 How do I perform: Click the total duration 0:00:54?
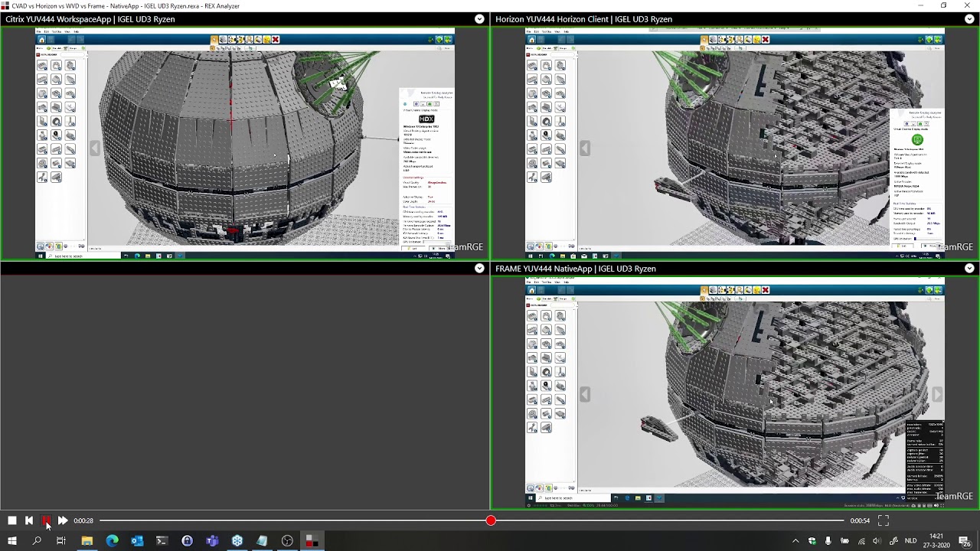pos(860,520)
